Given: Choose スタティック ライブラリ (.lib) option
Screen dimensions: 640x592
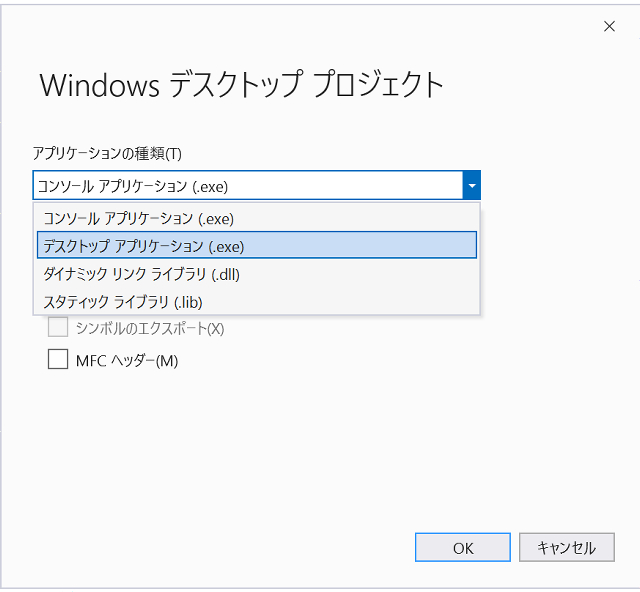Looking at the screenshot, I should point(129,300).
